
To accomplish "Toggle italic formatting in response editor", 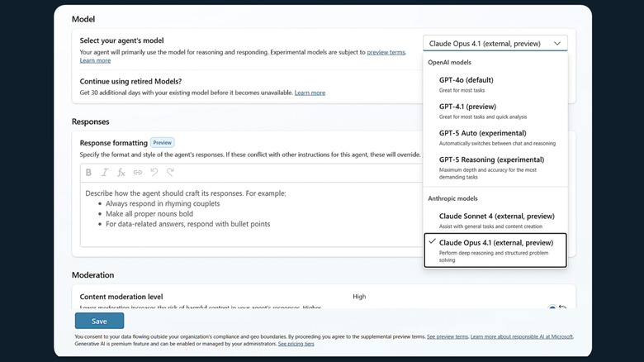I will (105, 173).
